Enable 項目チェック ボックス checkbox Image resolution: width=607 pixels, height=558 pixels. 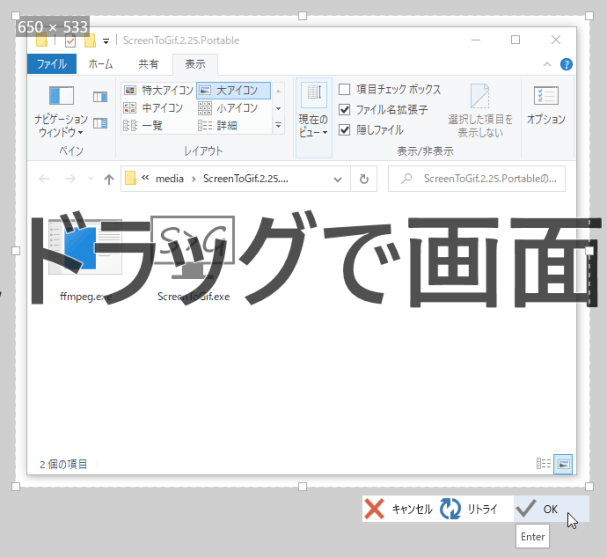tap(344, 89)
